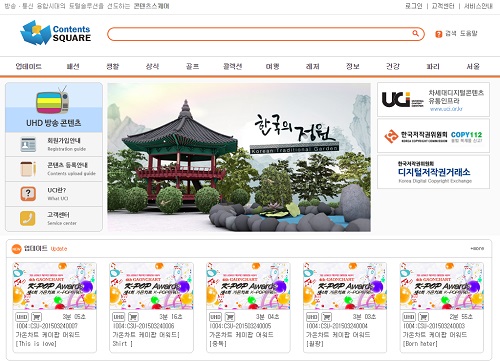The height and width of the screenshot is (361, 500).
Task: Open the search help question icon
Action: (439, 34)
